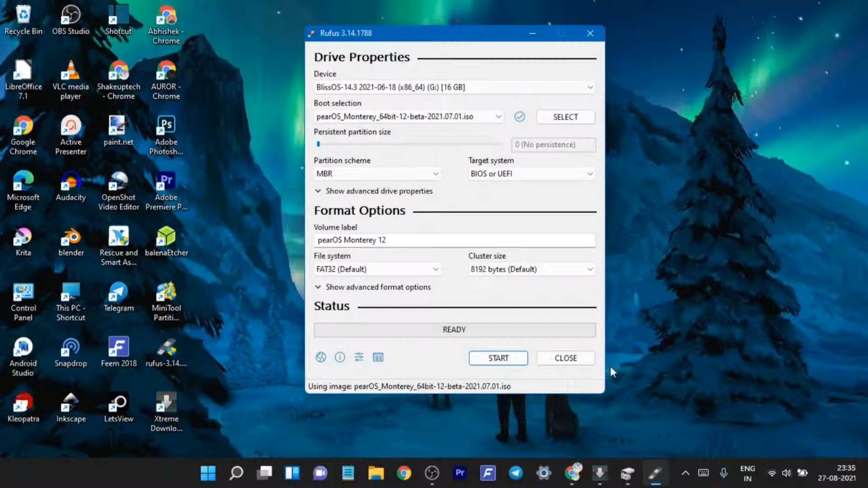The height and width of the screenshot is (488, 868).
Task: Click the SELECT button for boot image
Action: pyautogui.click(x=565, y=116)
